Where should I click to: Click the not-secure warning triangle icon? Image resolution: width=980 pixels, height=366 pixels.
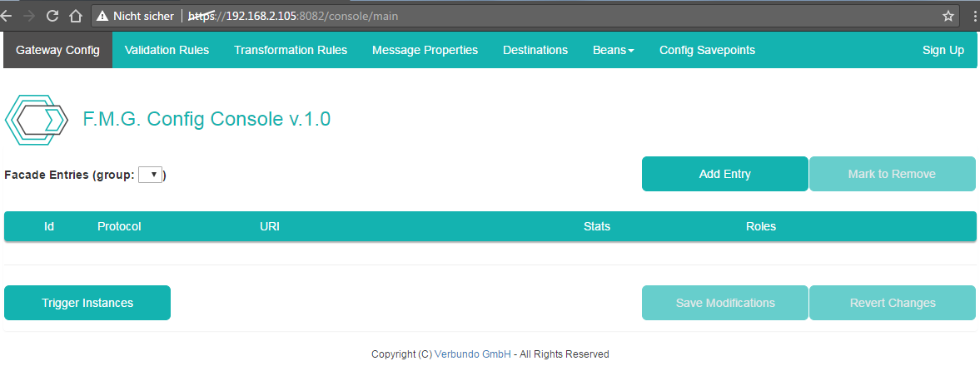click(x=102, y=16)
